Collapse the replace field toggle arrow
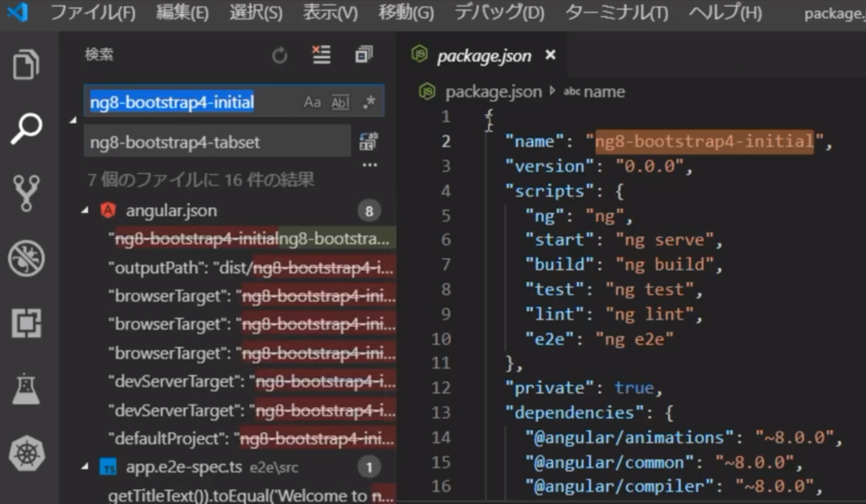The height and width of the screenshot is (504, 866). 73,120
